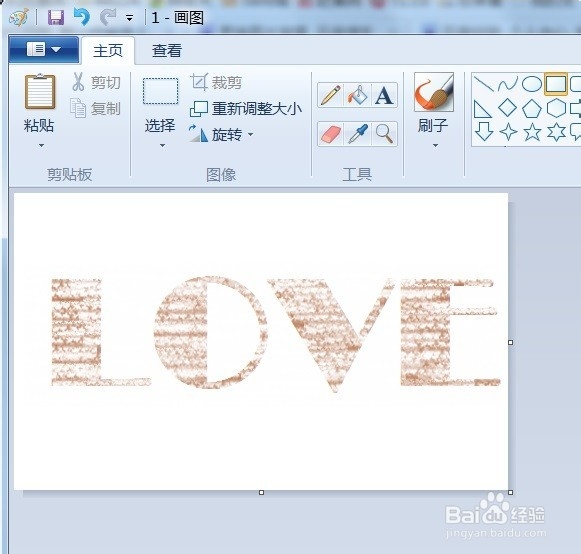Switch to the 查看 View tab
The width and height of the screenshot is (581, 554).
click(167, 51)
